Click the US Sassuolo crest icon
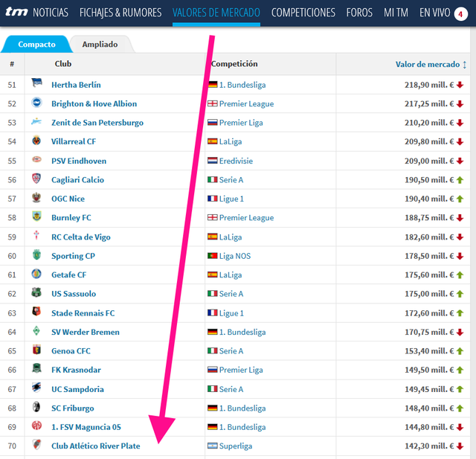Viewport: 476px width, 459px height. pos(36,292)
